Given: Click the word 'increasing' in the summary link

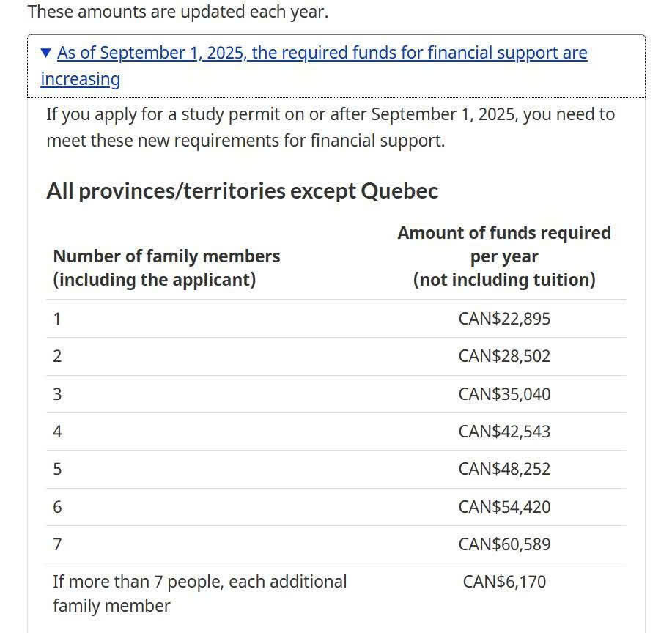Looking at the screenshot, I should [80, 79].
